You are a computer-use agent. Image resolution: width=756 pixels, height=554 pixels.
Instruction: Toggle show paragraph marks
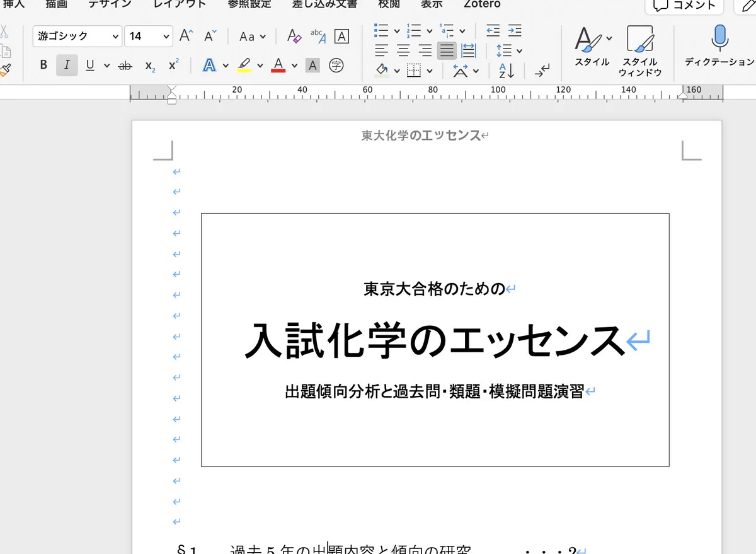[x=541, y=71]
